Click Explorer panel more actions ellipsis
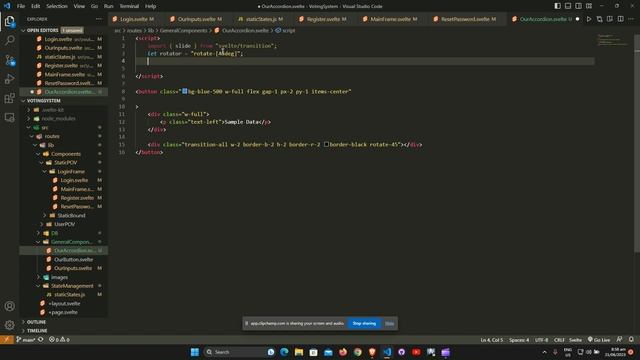The image size is (640, 360). tap(99, 19)
